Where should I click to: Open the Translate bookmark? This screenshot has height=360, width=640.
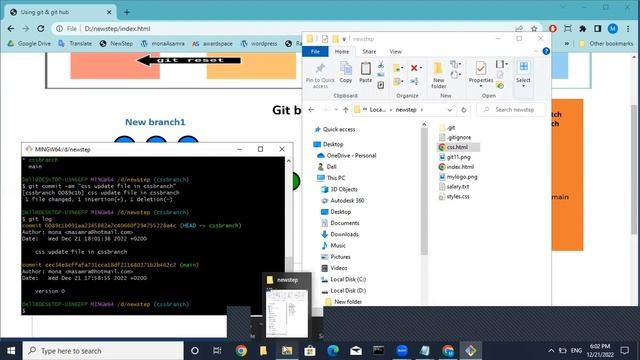(75, 43)
